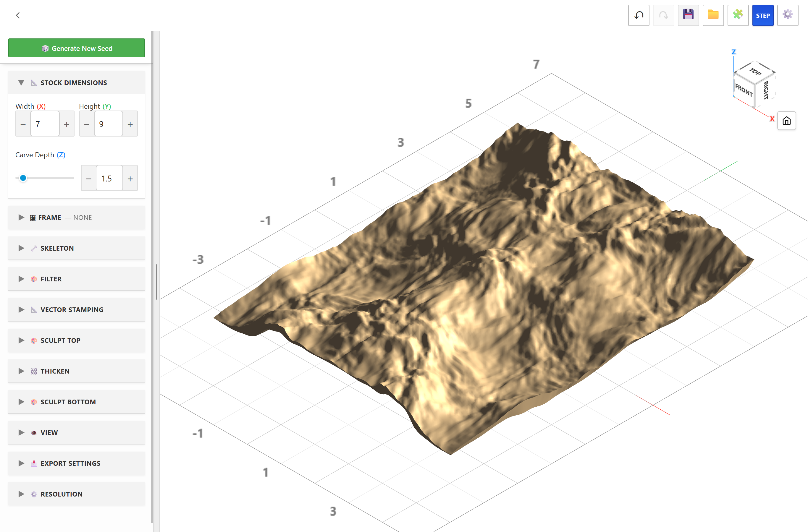
Task: Expand the Resolution section
Action: point(77,494)
